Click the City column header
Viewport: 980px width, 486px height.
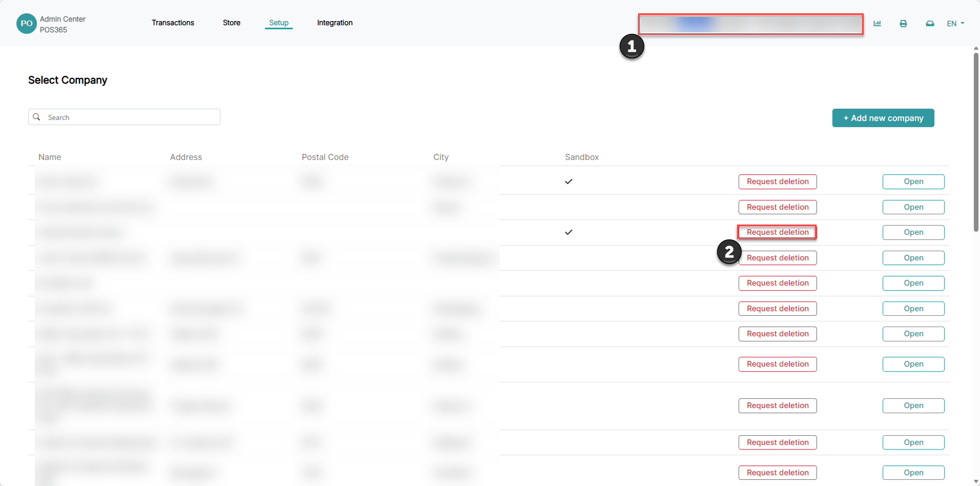click(x=441, y=157)
